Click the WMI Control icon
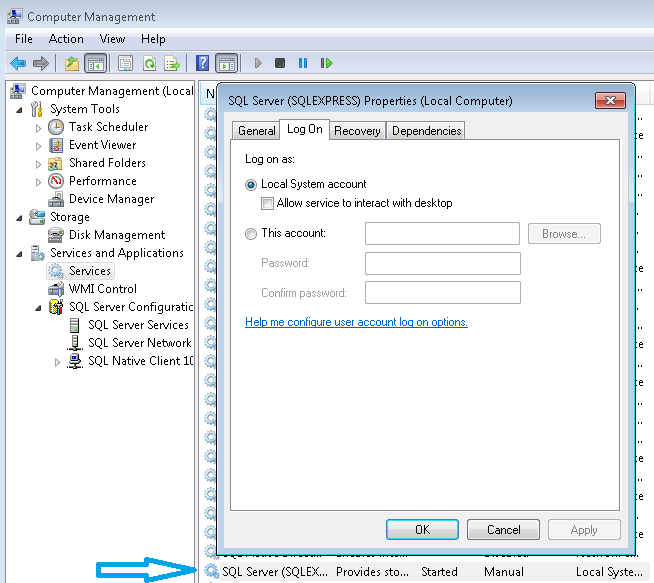Image resolution: width=654 pixels, height=583 pixels. click(56, 289)
